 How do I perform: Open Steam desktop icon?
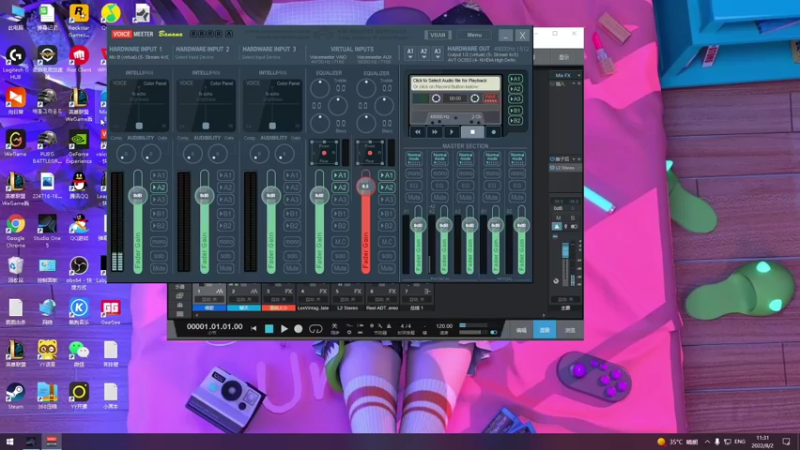[15, 396]
